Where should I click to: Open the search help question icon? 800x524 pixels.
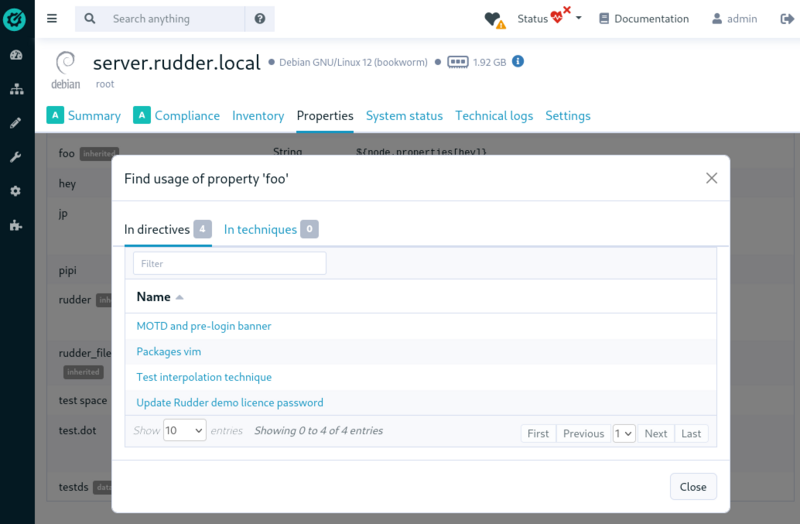point(260,19)
